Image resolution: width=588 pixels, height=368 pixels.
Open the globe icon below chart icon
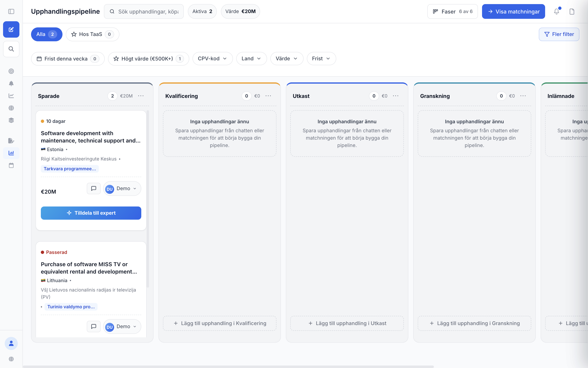click(x=11, y=108)
